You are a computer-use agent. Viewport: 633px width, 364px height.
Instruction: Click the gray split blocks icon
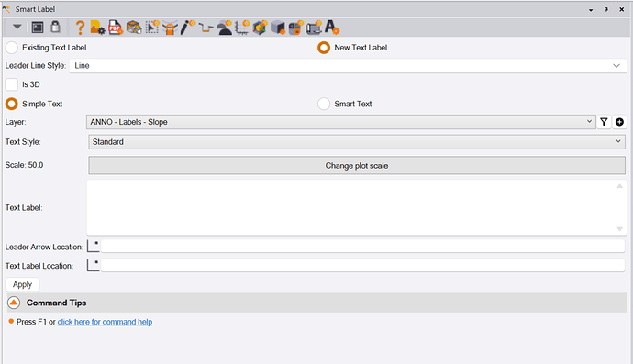[x=296, y=28]
